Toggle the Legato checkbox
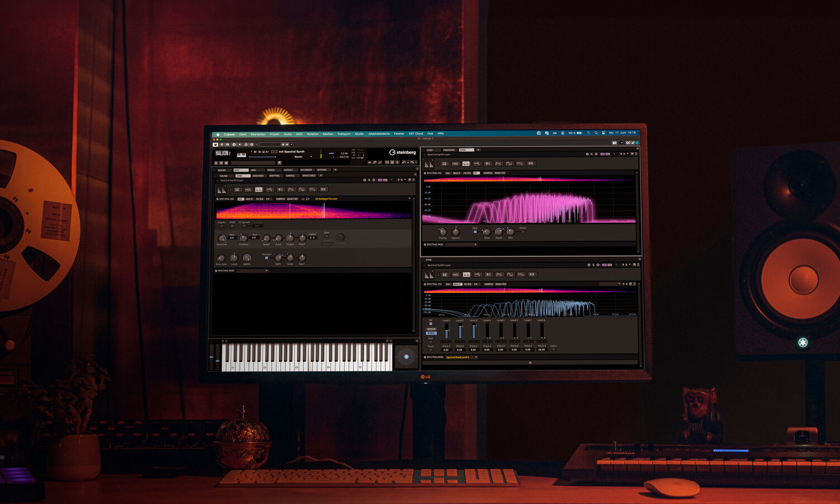Viewport: 840px width, 504px height. [x=221, y=226]
